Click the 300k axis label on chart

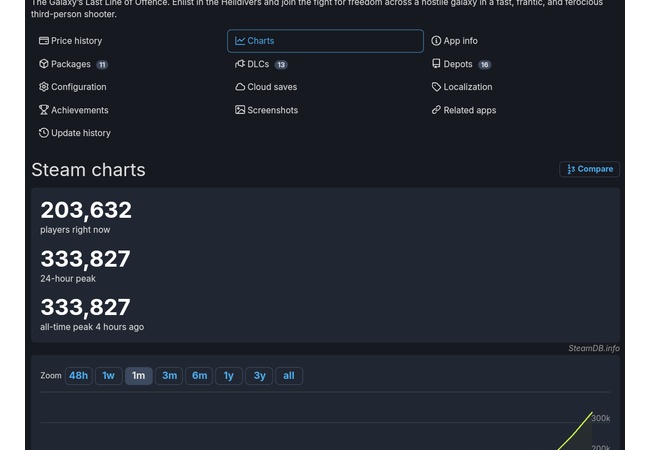[x=601, y=418]
